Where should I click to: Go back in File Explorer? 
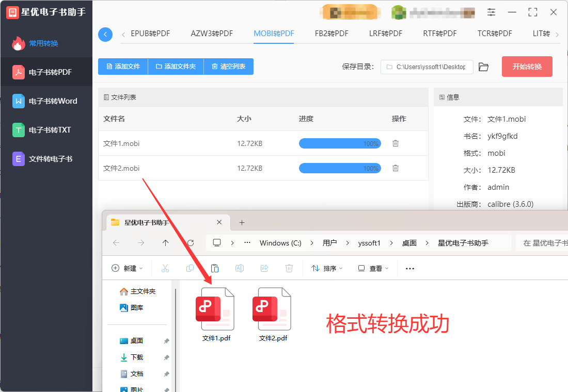(116, 243)
